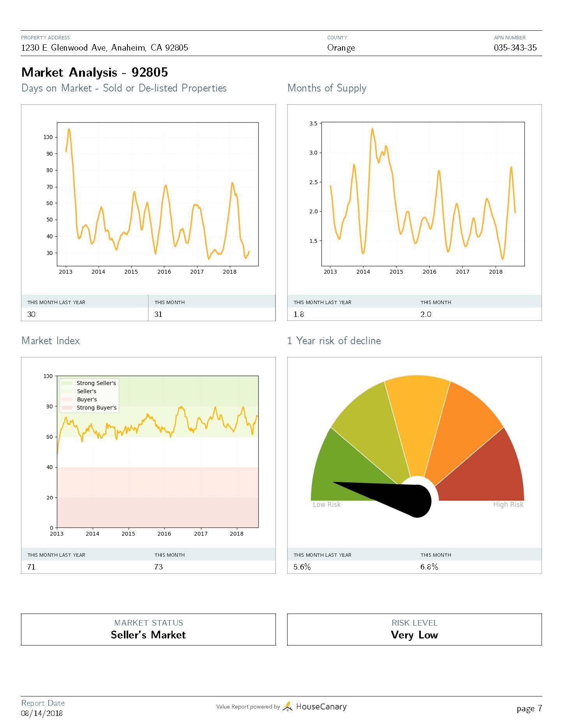Open the Days on Market line chart
The height and width of the screenshot is (728, 563).
(x=158, y=194)
